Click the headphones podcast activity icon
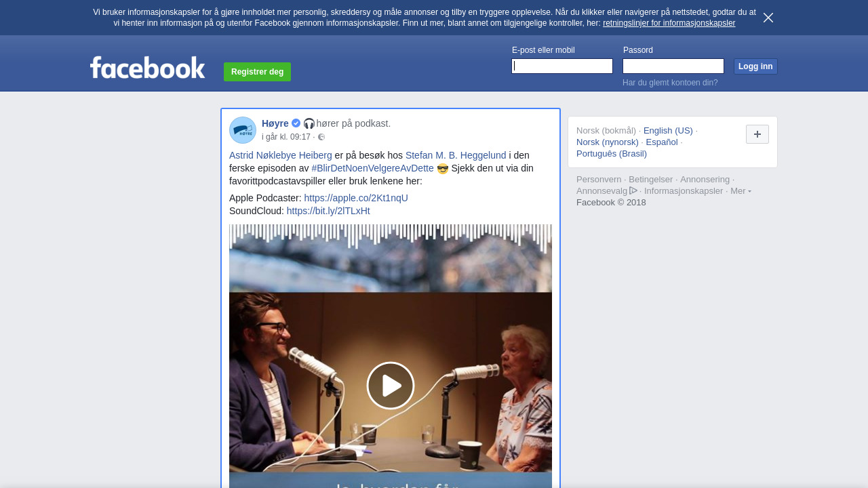Image resolution: width=868 pixels, height=488 pixels. [309, 123]
